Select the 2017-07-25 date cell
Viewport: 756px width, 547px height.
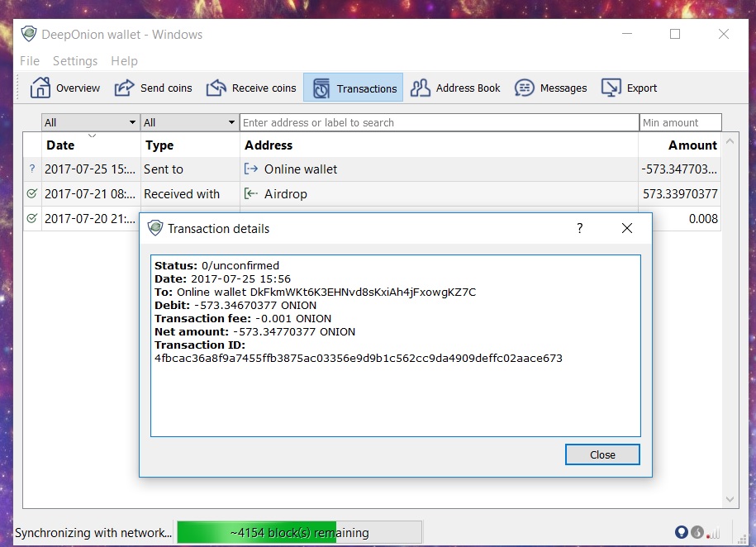(91, 169)
